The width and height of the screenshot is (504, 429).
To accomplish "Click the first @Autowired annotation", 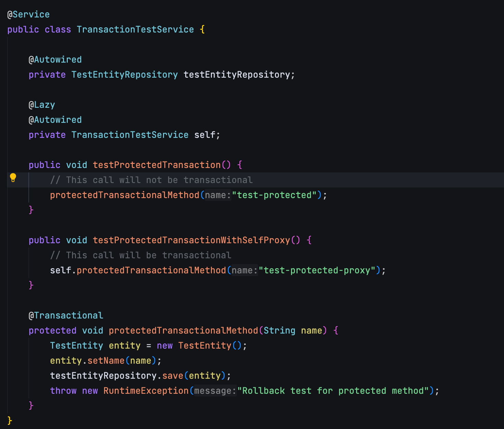I will [x=55, y=60].
